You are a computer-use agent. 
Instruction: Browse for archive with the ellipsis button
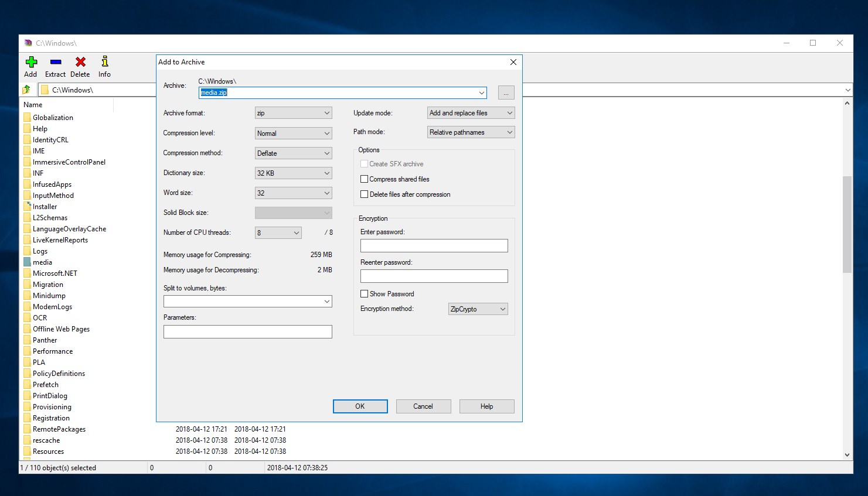(506, 93)
